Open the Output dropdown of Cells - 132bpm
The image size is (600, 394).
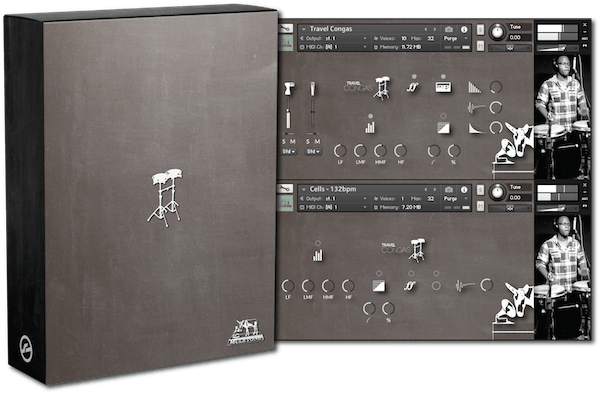[x=334, y=199]
